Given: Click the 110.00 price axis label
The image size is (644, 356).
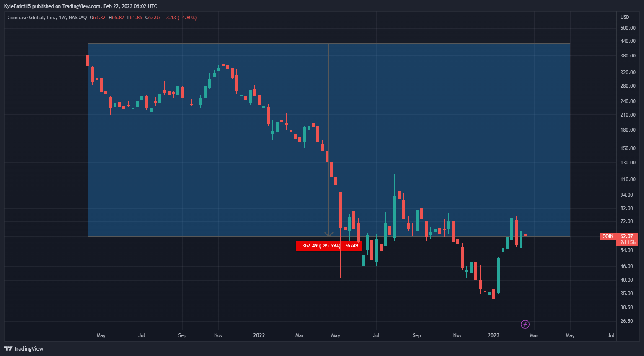Looking at the screenshot, I should [x=628, y=179].
